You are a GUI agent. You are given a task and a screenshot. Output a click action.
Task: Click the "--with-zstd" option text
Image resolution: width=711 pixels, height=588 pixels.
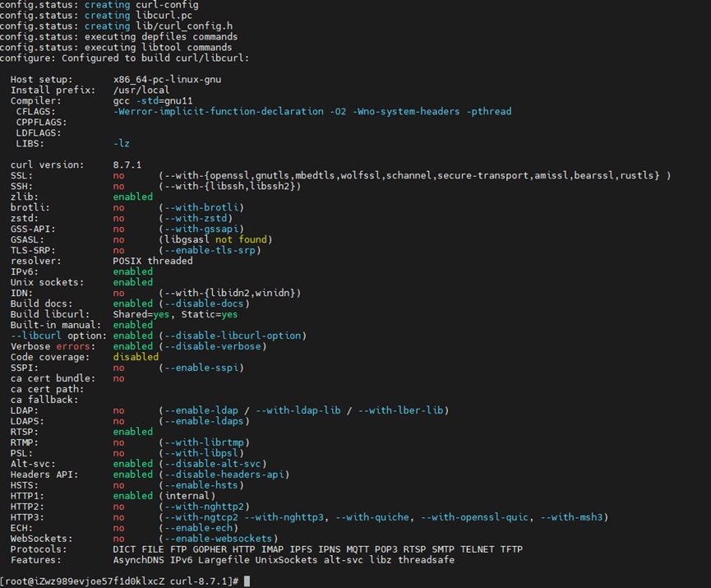pos(196,218)
